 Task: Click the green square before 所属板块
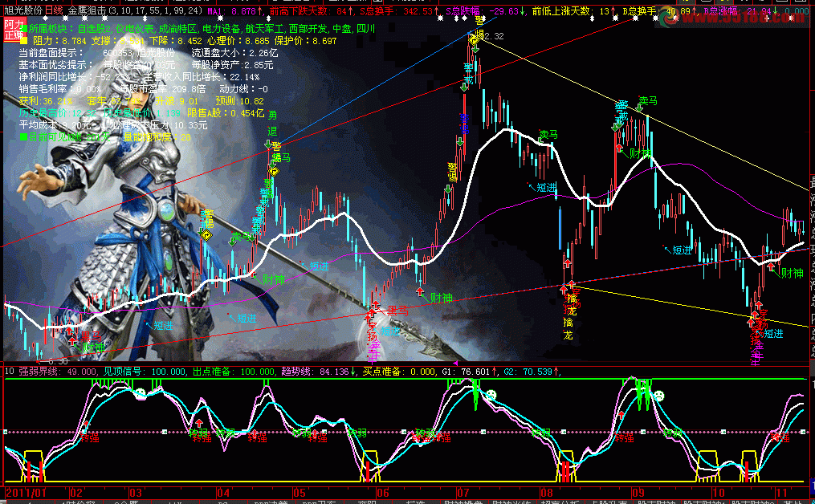tap(23, 29)
